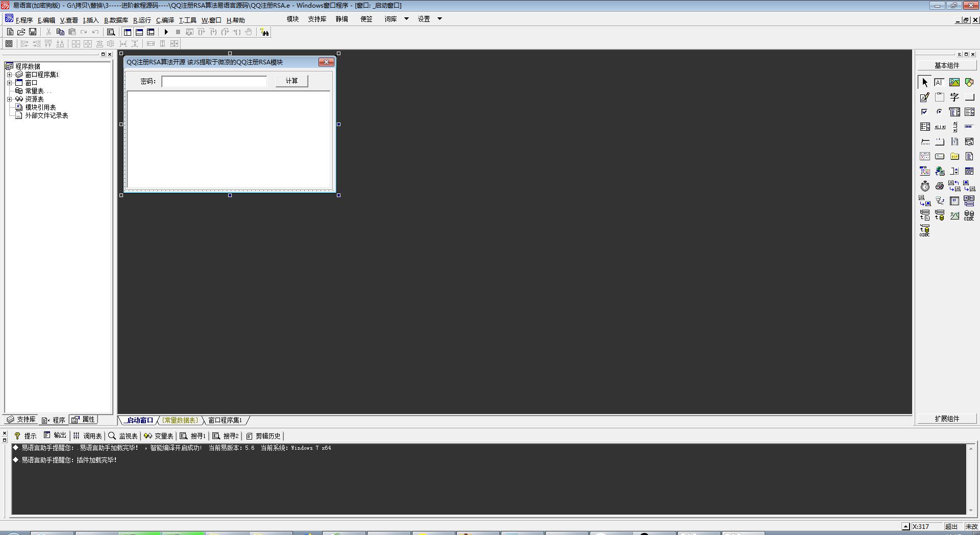Expand the 窗口程序集1 tree node

tap(9, 75)
